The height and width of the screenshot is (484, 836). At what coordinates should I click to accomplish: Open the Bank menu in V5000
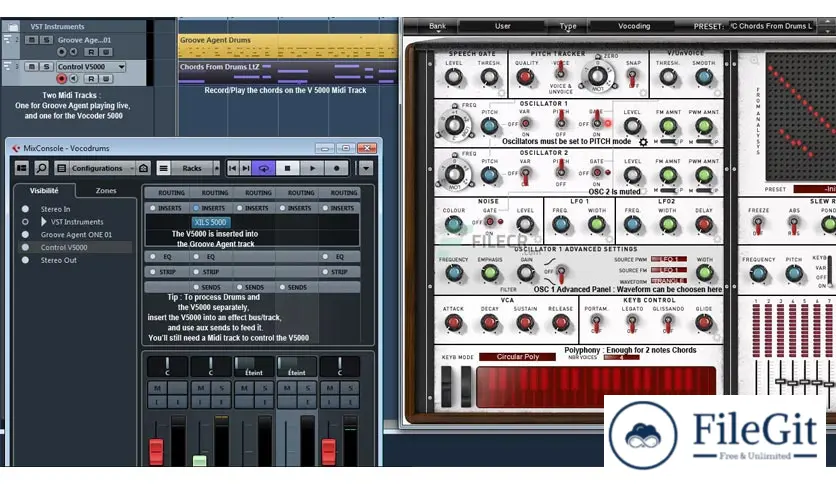point(437,26)
